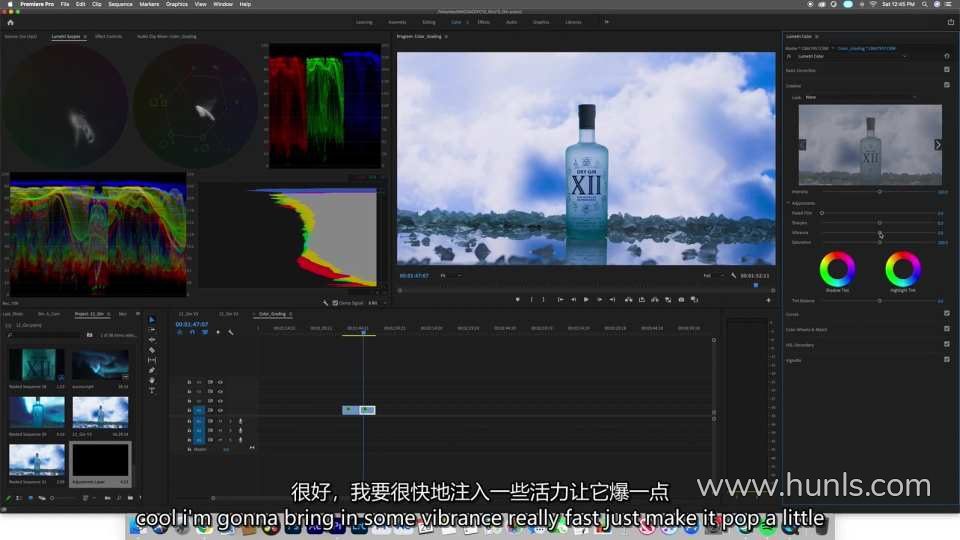Toggle the Clamp Signal checkbox in scopes
The width and height of the screenshot is (960, 540).
(x=335, y=302)
